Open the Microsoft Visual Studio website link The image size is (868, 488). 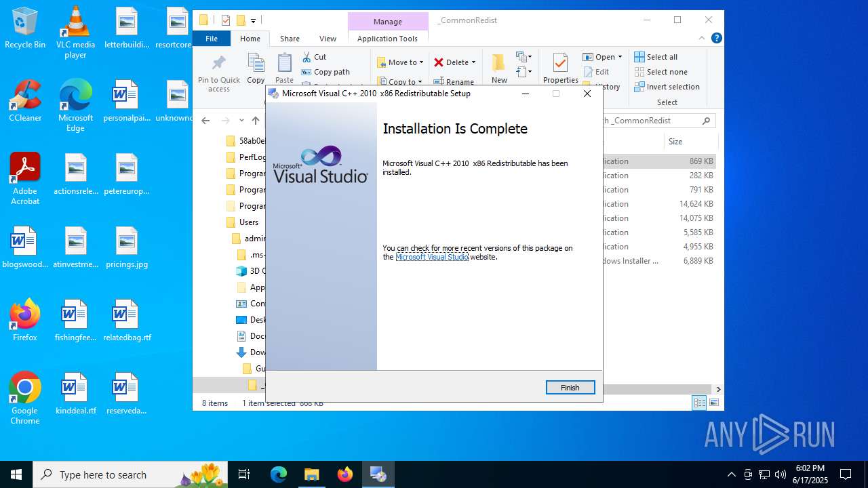[432, 257]
